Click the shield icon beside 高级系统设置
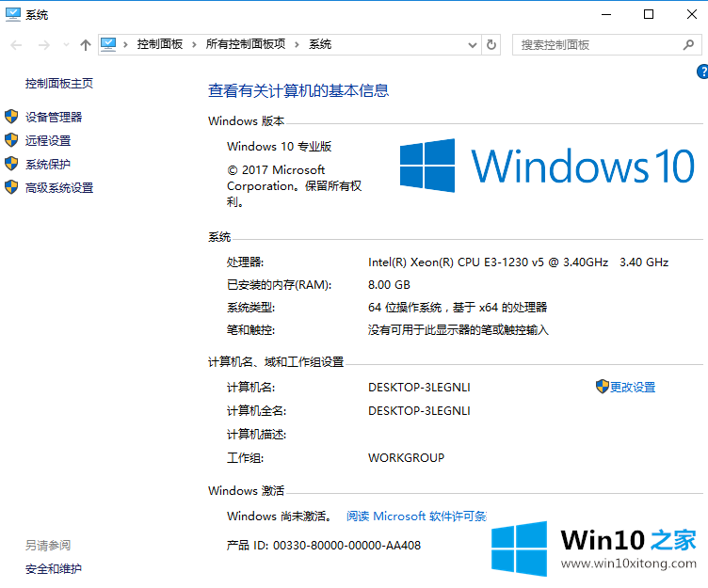The width and height of the screenshot is (708, 588). pos(11,187)
